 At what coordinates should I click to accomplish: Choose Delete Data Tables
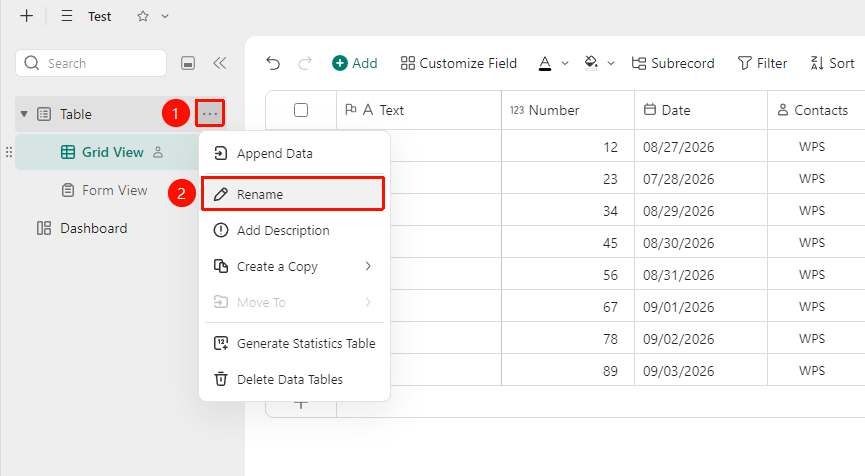[x=294, y=379]
